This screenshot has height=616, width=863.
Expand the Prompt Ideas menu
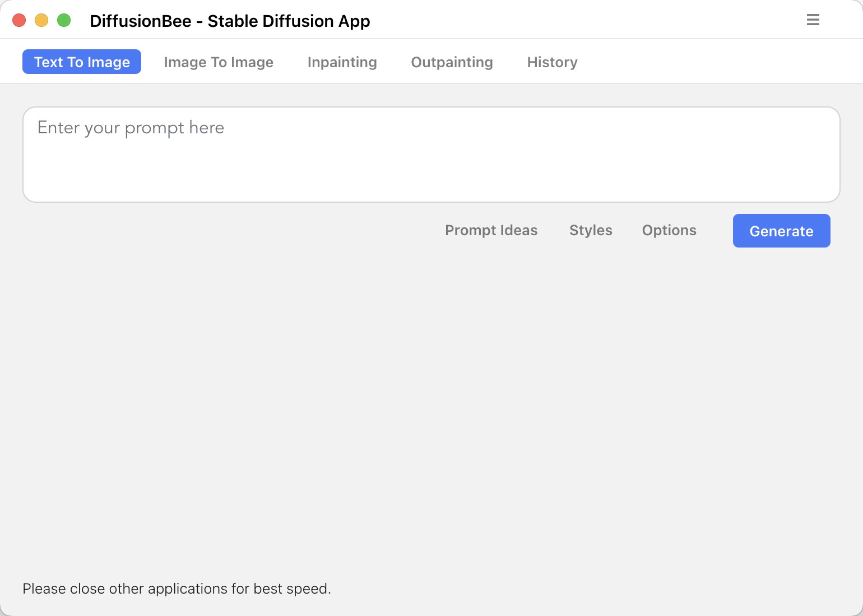(491, 231)
